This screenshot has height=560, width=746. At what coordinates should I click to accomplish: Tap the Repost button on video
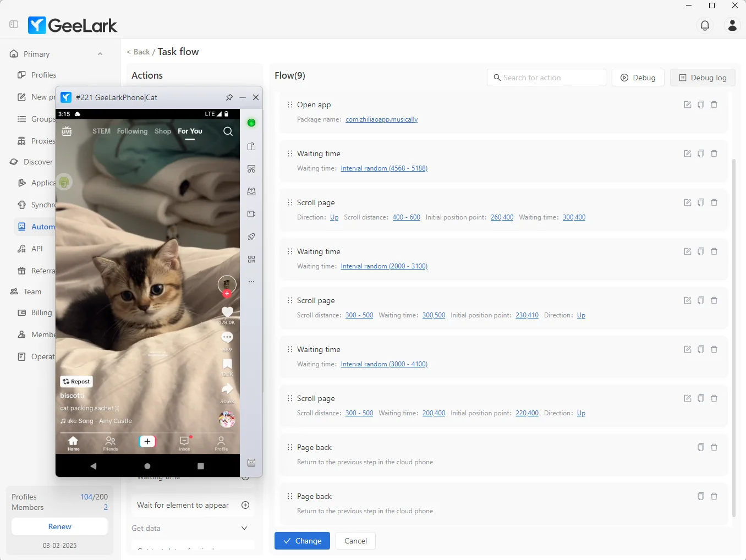click(76, 382)
